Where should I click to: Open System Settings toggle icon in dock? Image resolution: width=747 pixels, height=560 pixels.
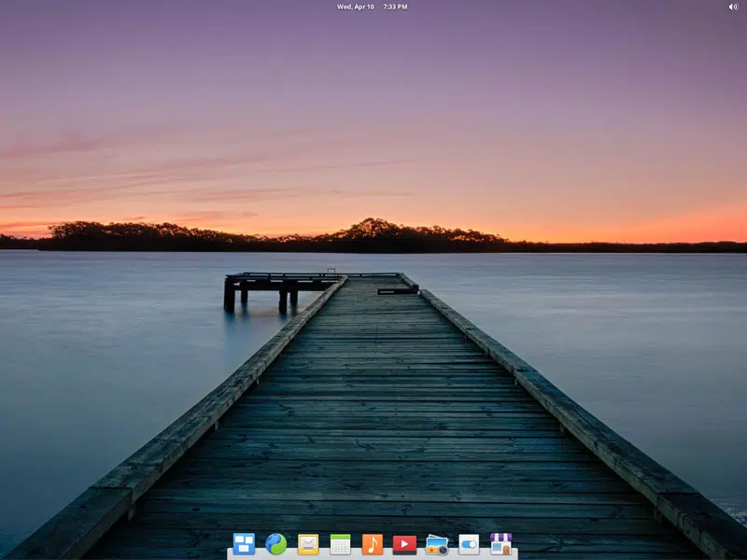click(x=469, y=544)
